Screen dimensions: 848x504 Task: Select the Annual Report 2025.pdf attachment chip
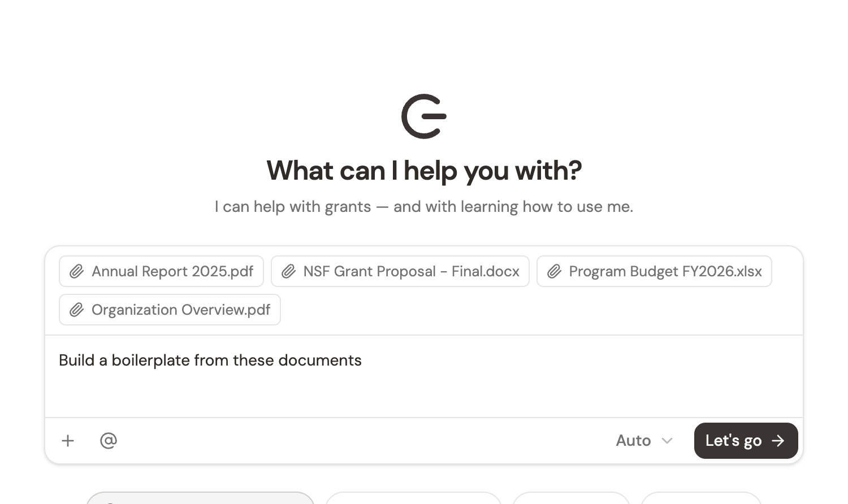[x=161, y=271]
